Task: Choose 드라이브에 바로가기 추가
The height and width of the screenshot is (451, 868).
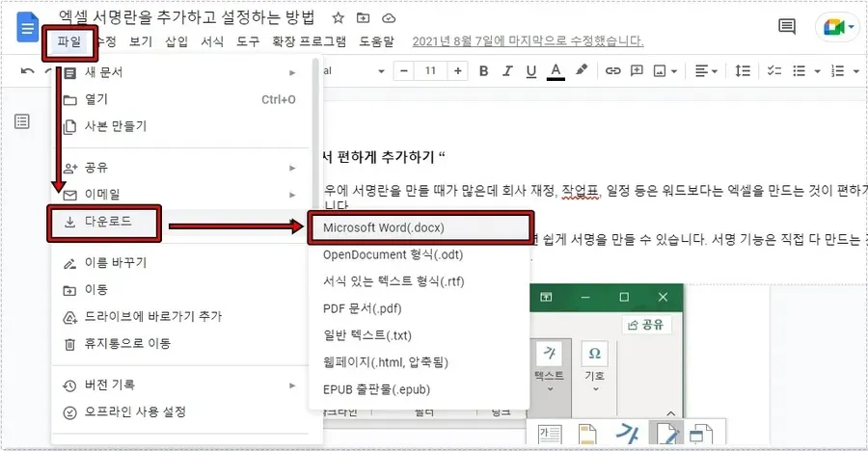Action: (x=180, y=317)
